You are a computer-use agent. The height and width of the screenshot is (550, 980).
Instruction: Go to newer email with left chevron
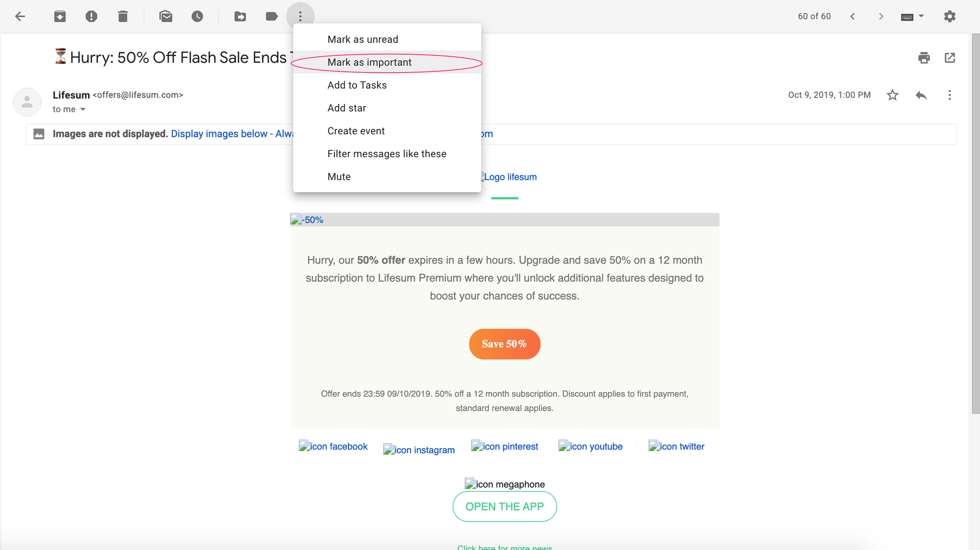point(853,17)
